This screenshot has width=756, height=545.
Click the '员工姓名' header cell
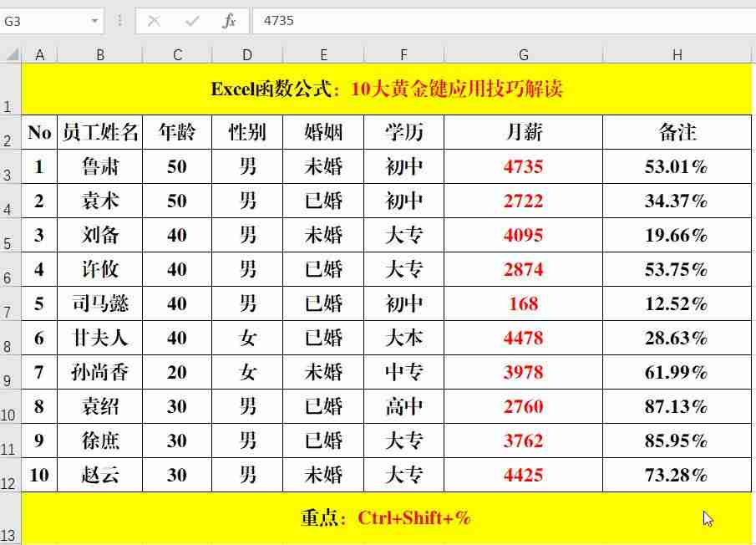coord(99,132)
